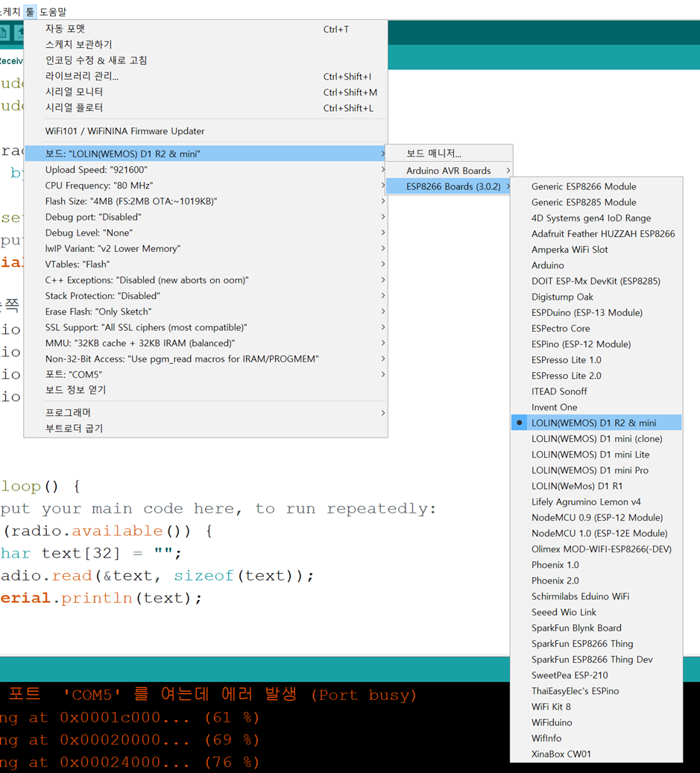This screenshot has height=773, width=700.
Task: Click selected LOLIN(WEMOS) D1 R2 & mini
Action: (596, 423)
